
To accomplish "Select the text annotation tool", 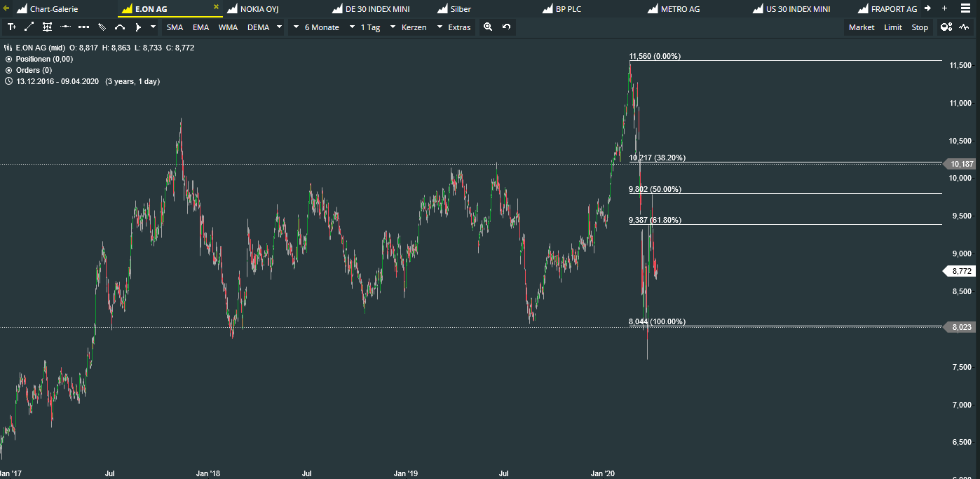I will 11,27.
